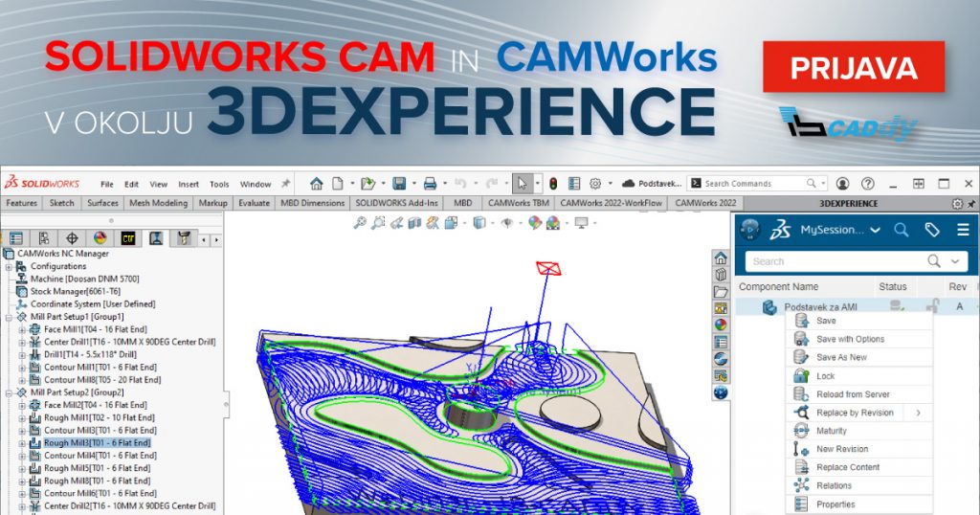Screen dimensions: 980x515
Task: Open the Replace by Revision submenu arrow
Action: (919, 413)
